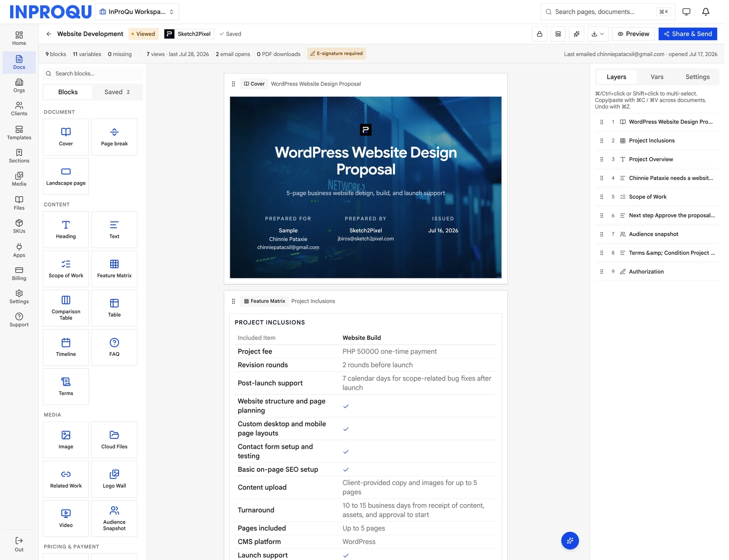Viewport: 729px width, 560px height.
Task: Log out using the Out icon
Action: point(19,544)
